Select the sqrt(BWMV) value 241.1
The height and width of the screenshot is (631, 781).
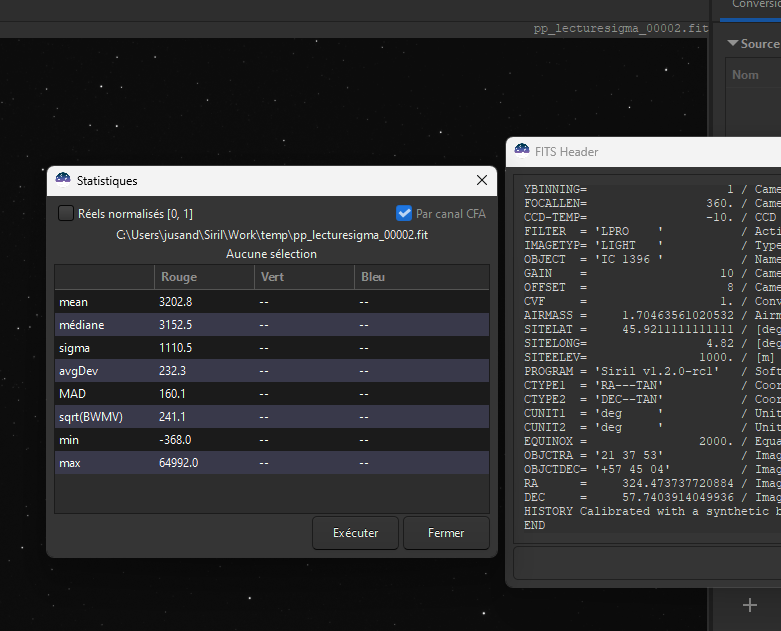[x=172, y=416]
